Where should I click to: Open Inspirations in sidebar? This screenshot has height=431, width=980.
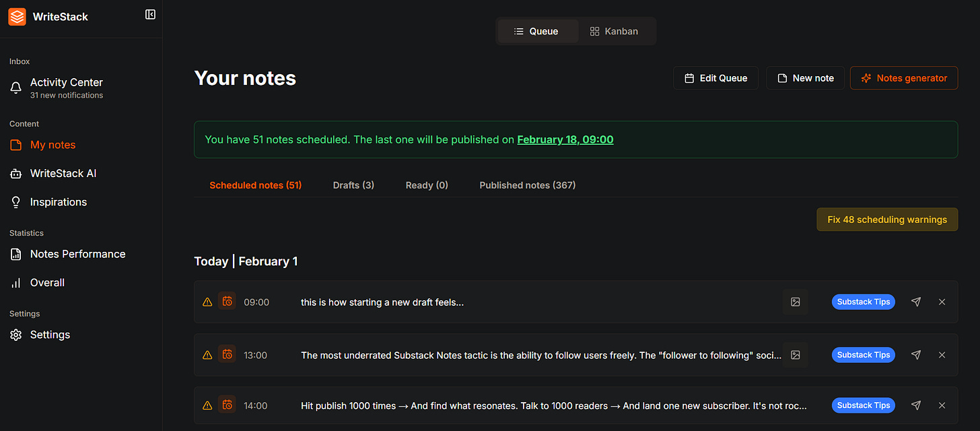pos(59,202)
